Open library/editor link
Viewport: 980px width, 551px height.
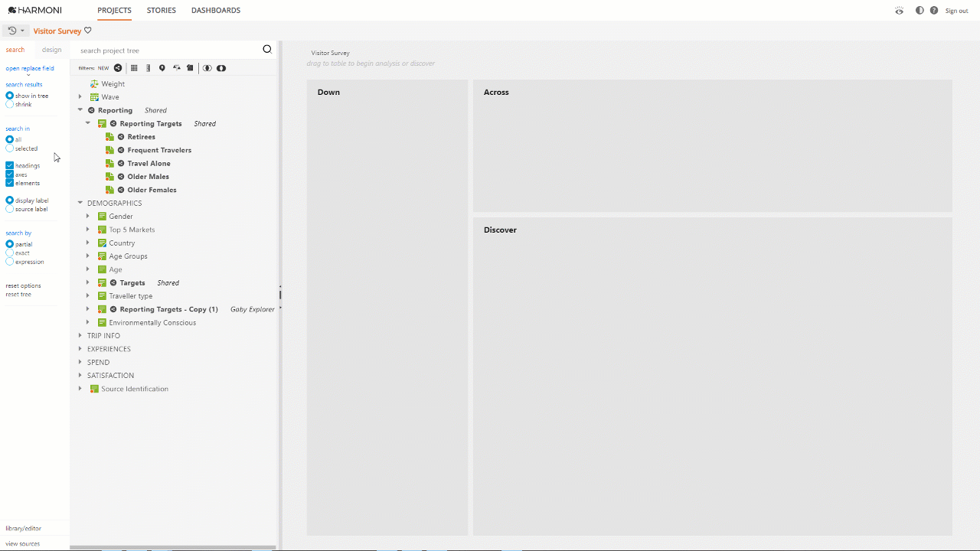click(x=24, y=528)
